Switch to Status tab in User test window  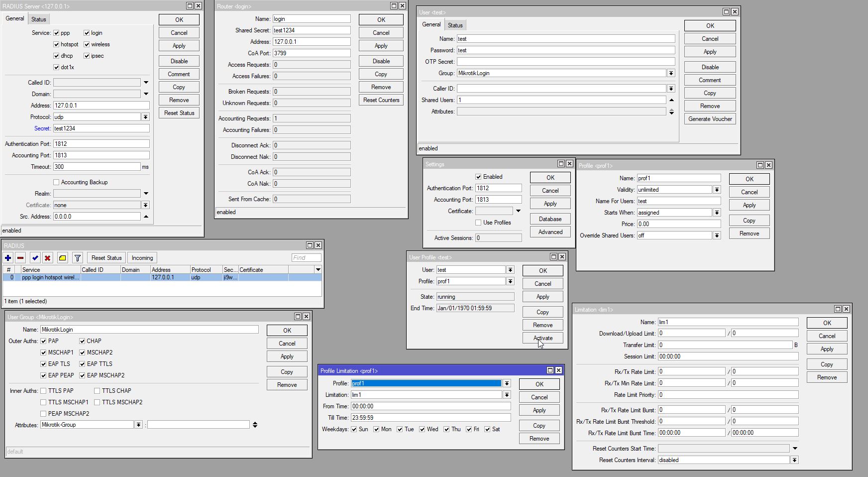[x=455, y=25]
